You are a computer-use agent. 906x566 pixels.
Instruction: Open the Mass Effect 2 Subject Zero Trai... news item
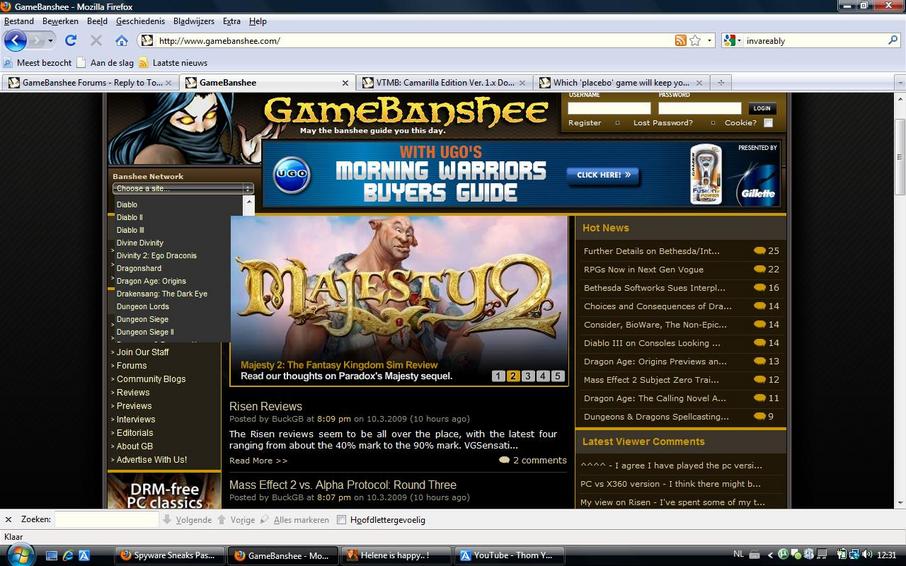(651, 380)
